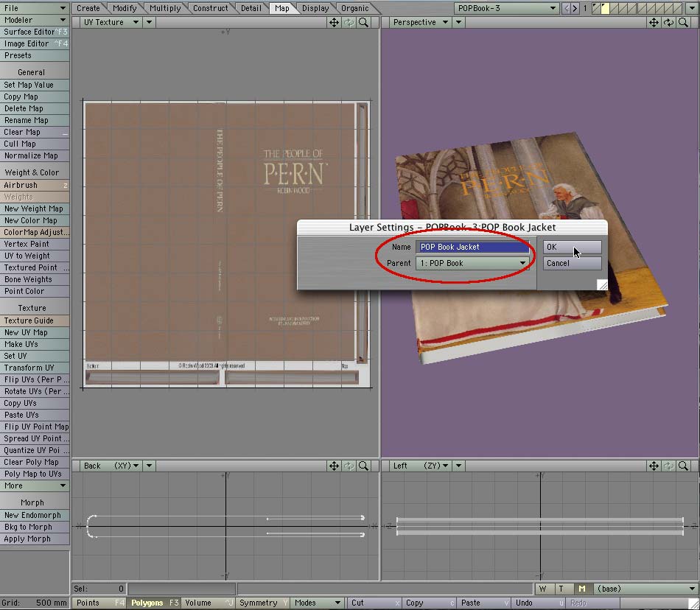
Task: Open the UV Texture view type dropdown
Action: 111,22
